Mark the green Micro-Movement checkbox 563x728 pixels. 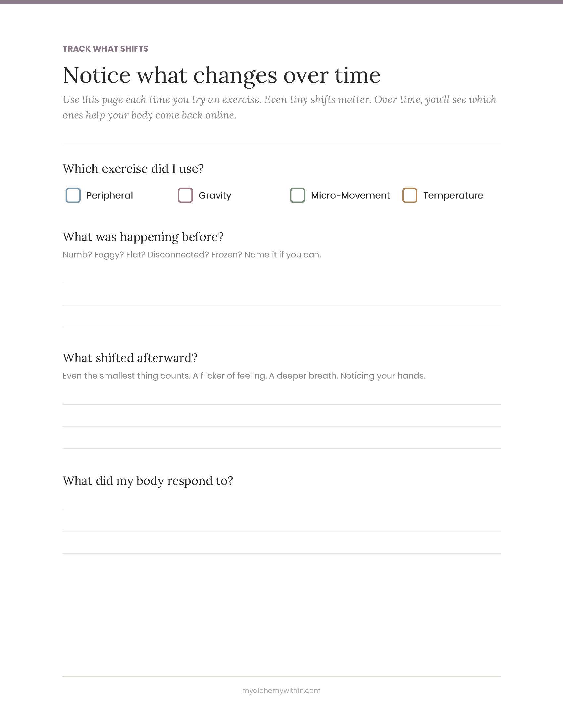click(297, 195)
